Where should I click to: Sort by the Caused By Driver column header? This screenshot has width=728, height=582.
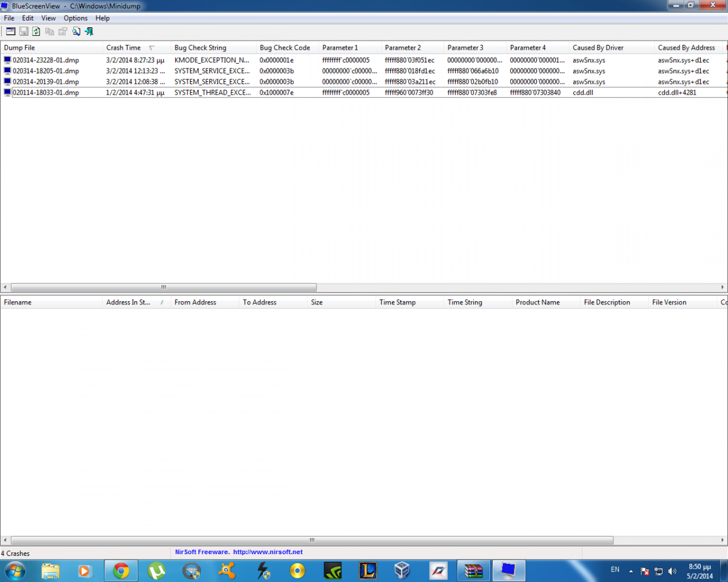pos(612,47)
